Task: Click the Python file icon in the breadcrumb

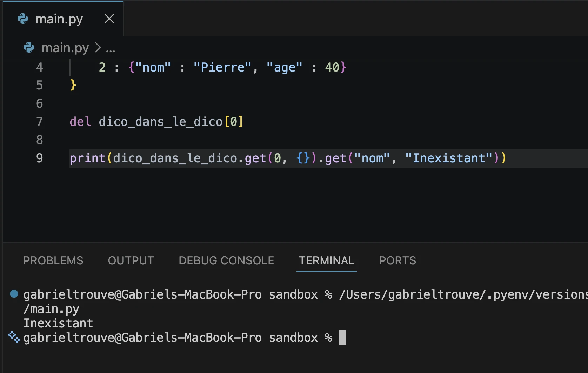Action: tap(29, 48)
